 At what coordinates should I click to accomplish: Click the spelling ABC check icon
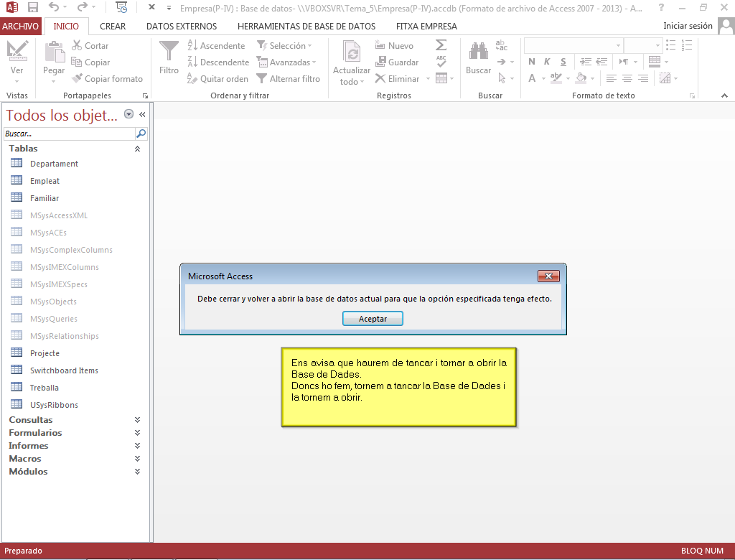coord(441,62)
